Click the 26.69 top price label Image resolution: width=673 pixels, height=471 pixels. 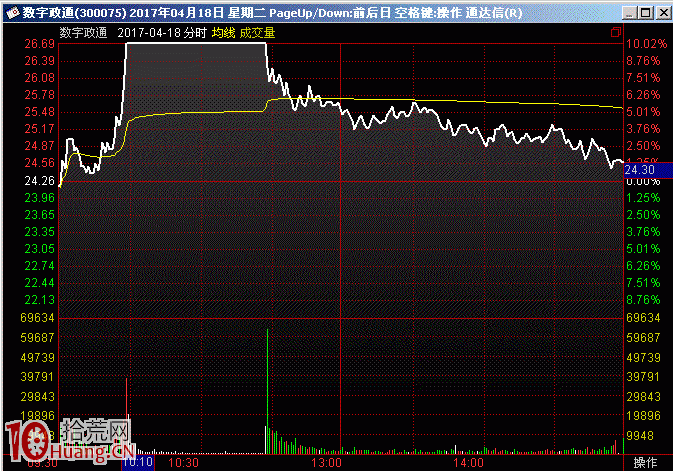coord(39,44)
